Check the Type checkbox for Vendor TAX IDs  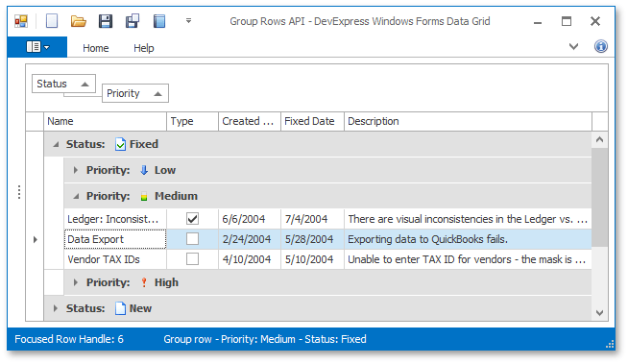[x=192, y=259]
